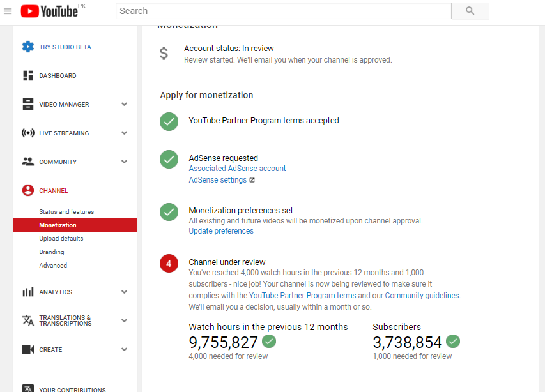This screenshot has height=392, width=545.
Task: Open Status and features page
Action: [66, 212]
